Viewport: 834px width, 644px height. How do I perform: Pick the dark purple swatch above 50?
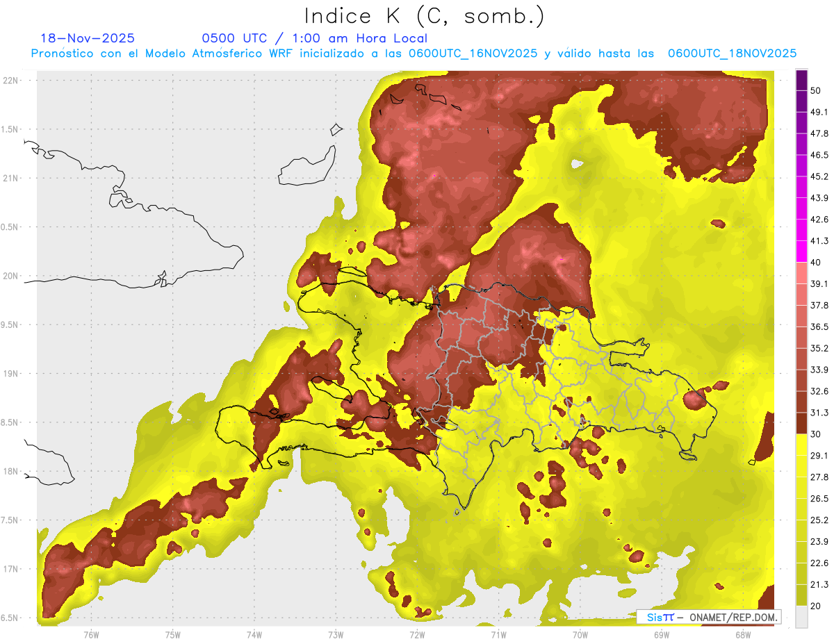(x=801, y=81)
